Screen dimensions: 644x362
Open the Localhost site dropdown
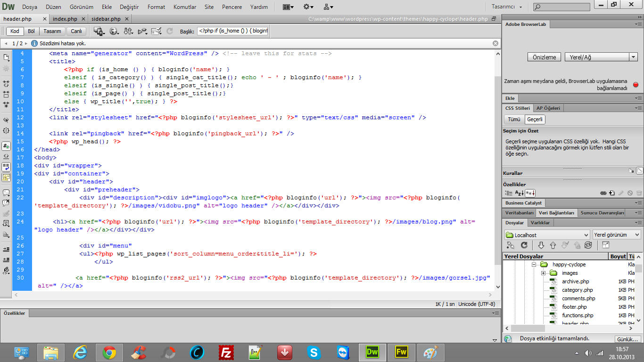pos(547,235)
